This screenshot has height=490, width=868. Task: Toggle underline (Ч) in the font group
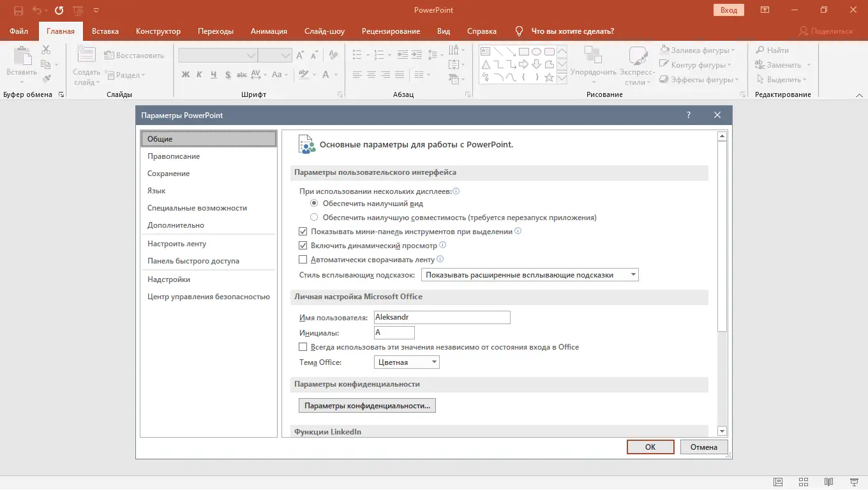(213, 75)
